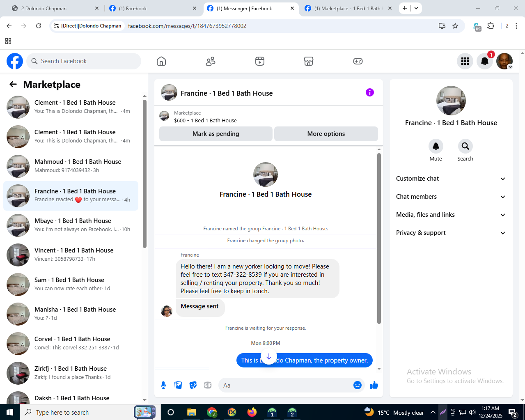Open a new browser tab
The height and width of the screenshot is (420, 525).
coord(405,8)
